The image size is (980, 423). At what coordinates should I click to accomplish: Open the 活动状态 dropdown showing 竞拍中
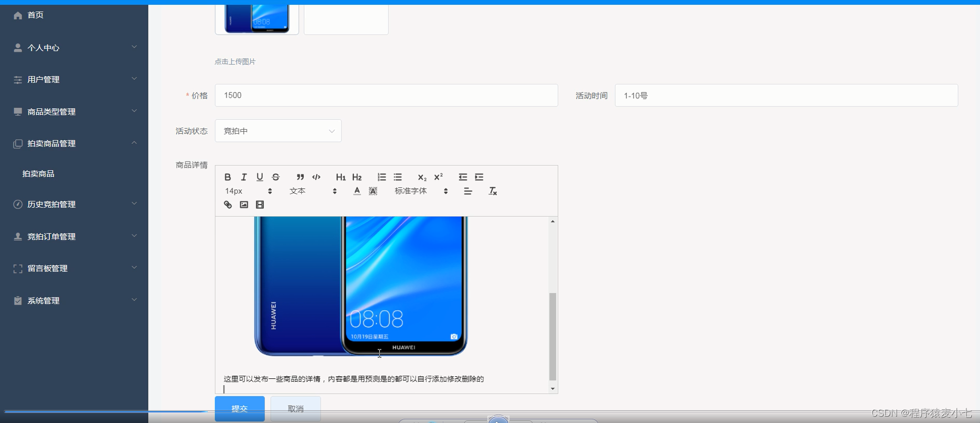pos(278,131)
